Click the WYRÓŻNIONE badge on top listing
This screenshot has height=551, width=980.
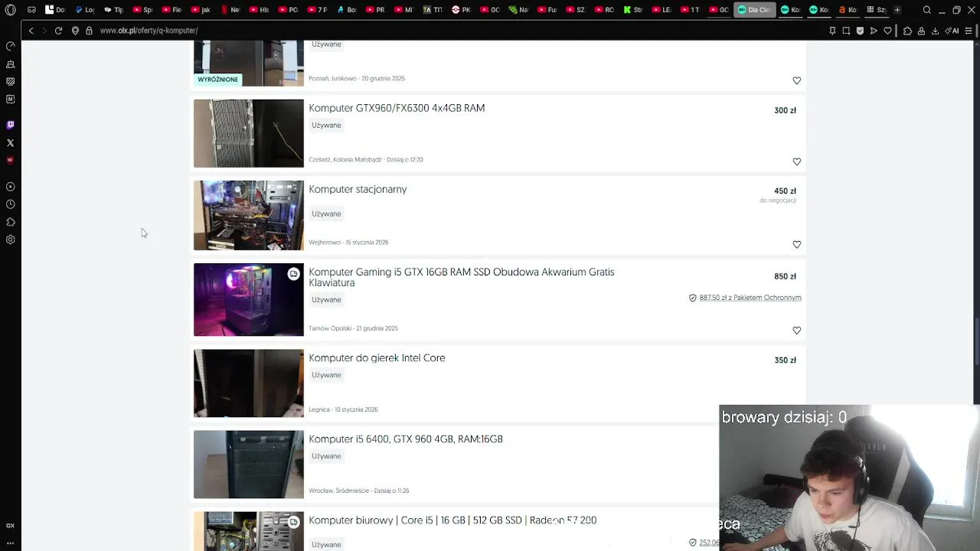tap(218, 80)
